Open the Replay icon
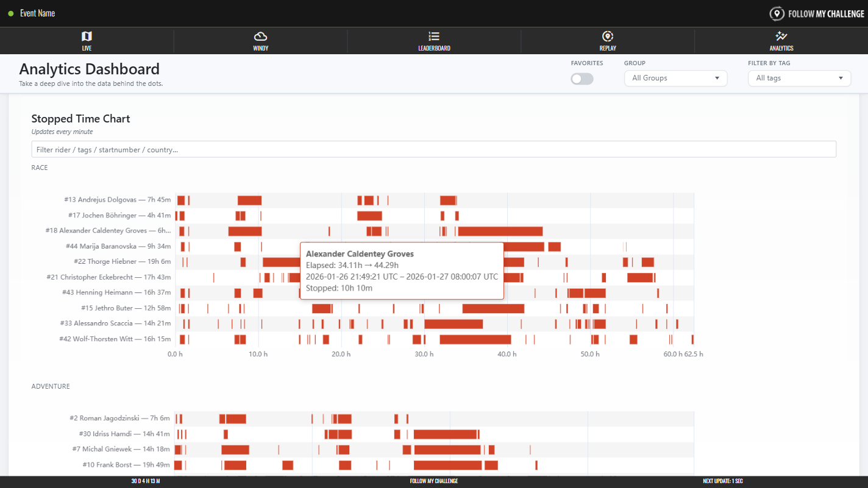The width and height of the screenshot is (868, 488). point(607,37)
